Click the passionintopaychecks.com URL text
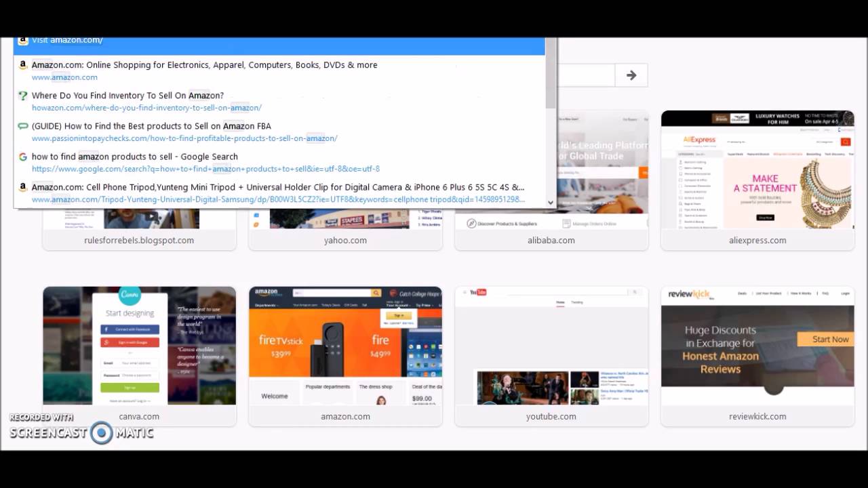Image resolution: width=868 pixels, height=488 pixels. (184, 138)
